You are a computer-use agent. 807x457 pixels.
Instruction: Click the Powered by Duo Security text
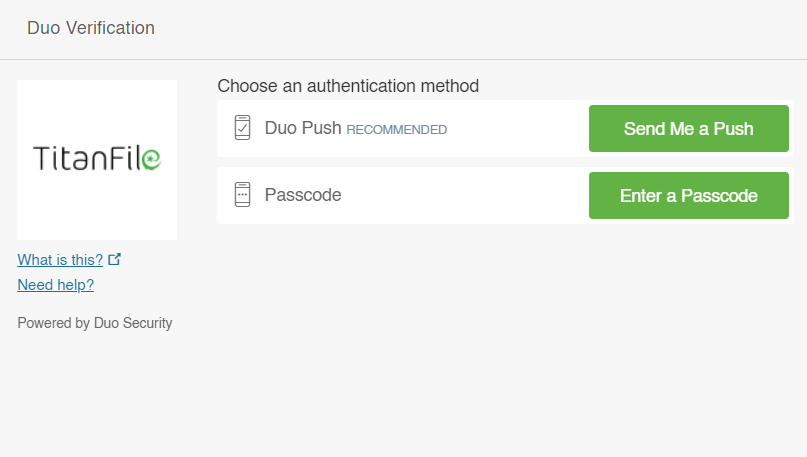tap(95, 323)
